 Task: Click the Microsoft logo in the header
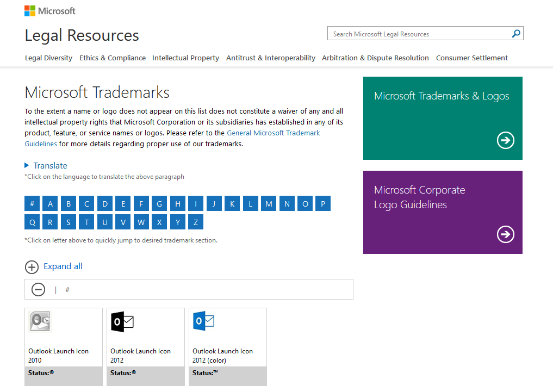pos(49,11)
